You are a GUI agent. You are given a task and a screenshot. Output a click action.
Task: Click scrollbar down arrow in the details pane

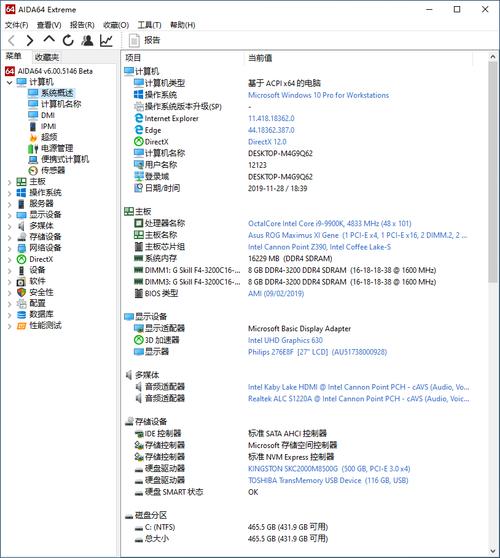493,551
